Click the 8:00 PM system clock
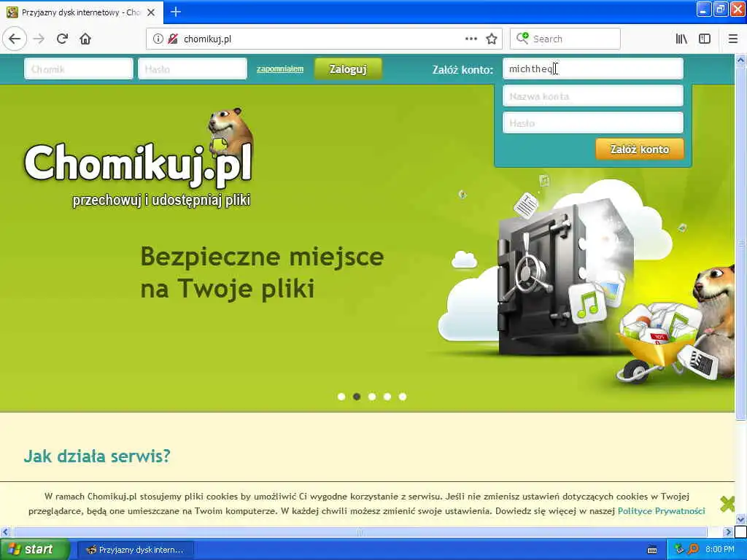The height and width of the screenshot is (560, 747). point(720,550)
